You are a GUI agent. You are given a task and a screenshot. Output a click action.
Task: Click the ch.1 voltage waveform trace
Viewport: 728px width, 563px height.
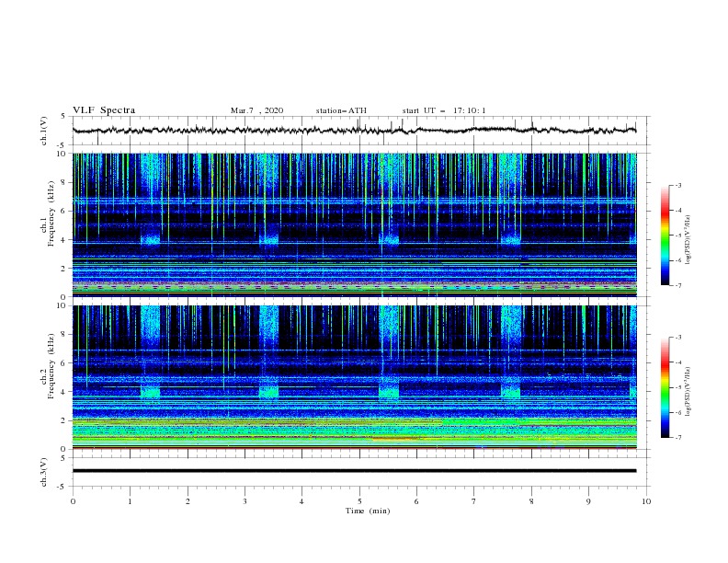[354, 130]
